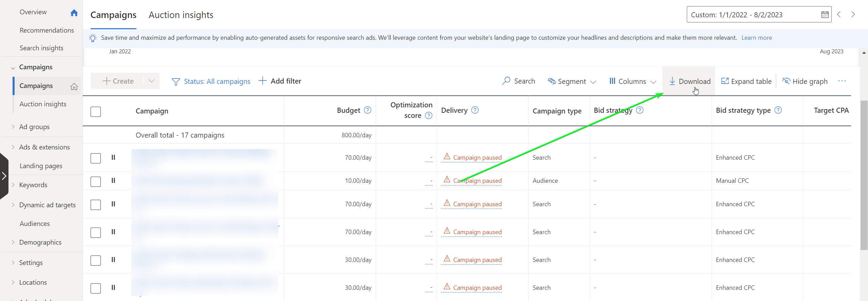Click pause icon on first 70.00/day row
868x301 pixels.
pyautogui.click(x=113, y=157)
